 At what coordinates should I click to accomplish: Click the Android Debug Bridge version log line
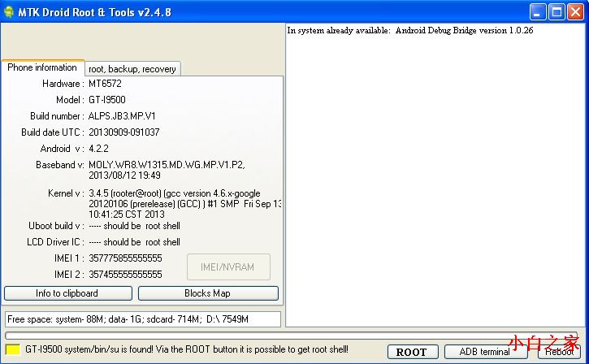click(x=409, y=30)
